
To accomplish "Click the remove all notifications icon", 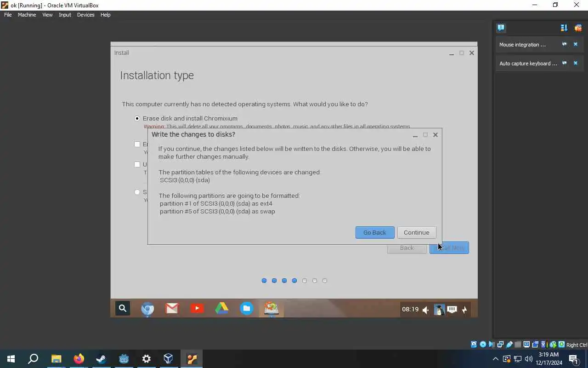I will [578, 28].
